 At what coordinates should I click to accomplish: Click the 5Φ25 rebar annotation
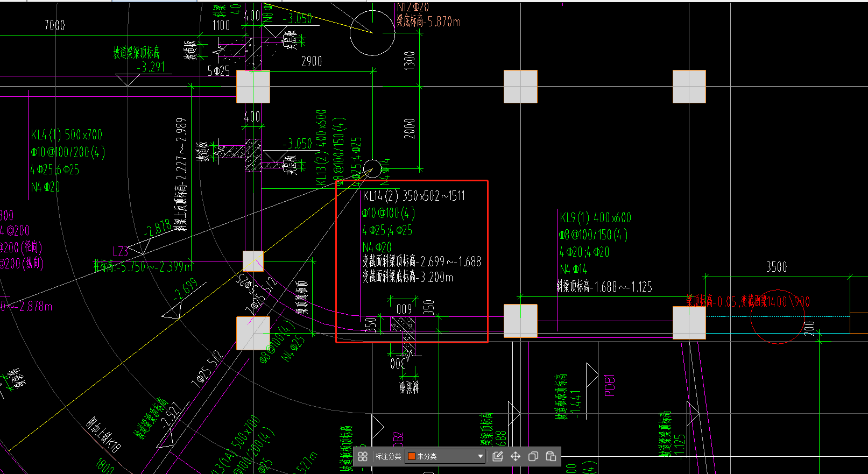[x=218, y=71]
